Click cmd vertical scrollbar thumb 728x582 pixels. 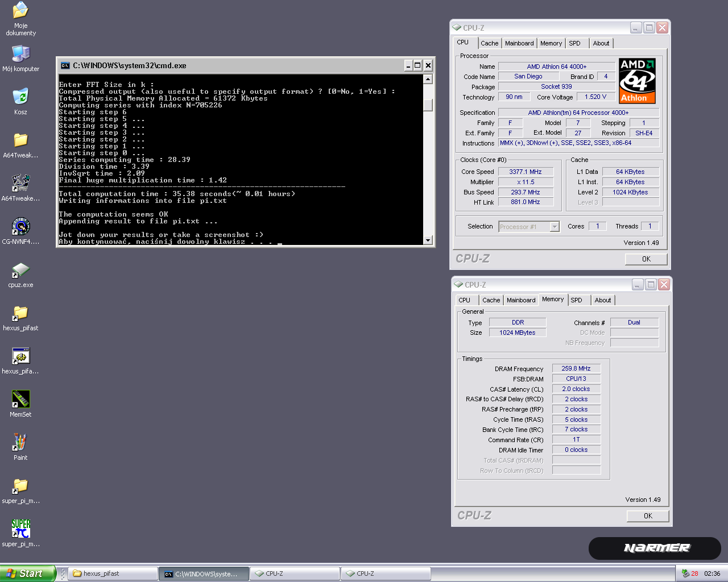(x=428, y=105)
